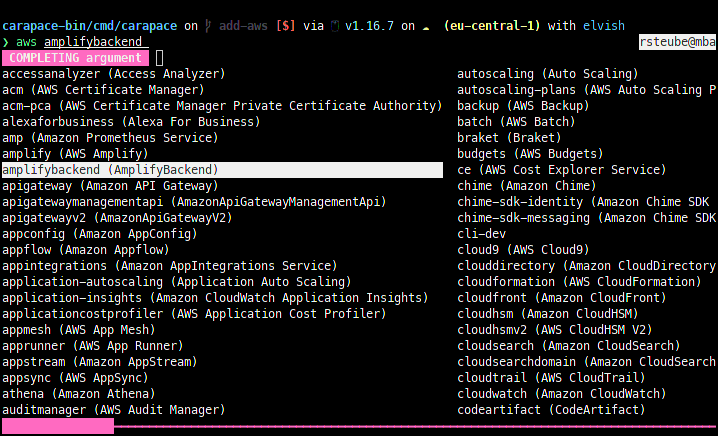The height and width of the screenshot is (436, 718).
Task: Click the v1.16.7 Go version text
Action: pyautogui.click(x=369, y=26)
